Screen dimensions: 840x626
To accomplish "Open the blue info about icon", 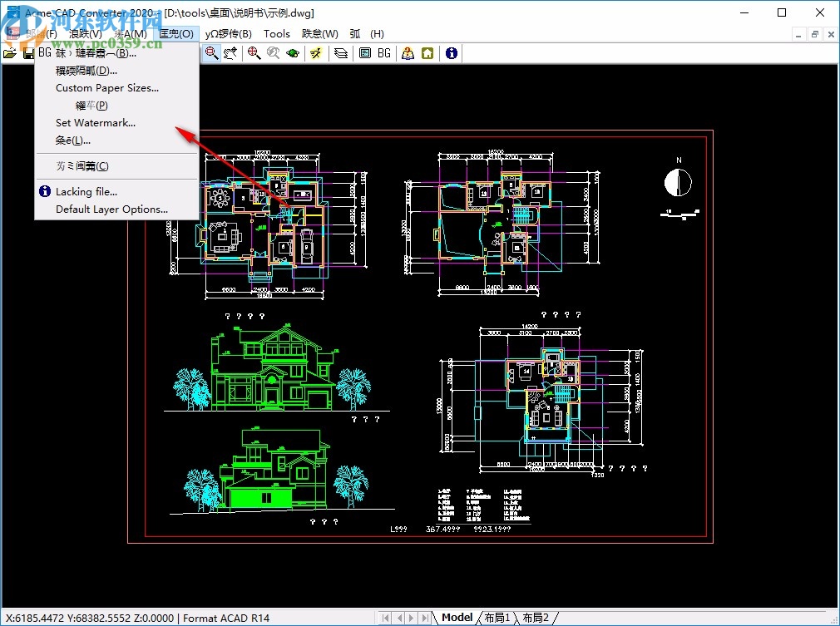I will (451, 53).
